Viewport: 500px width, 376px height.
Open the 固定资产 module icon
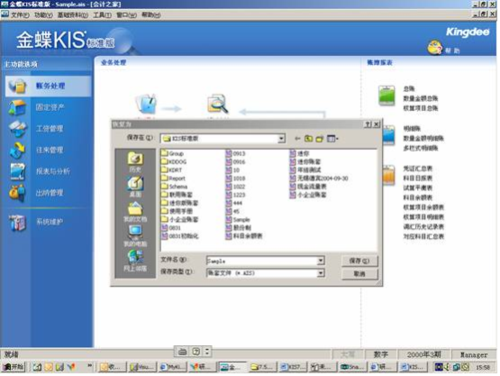17,108
